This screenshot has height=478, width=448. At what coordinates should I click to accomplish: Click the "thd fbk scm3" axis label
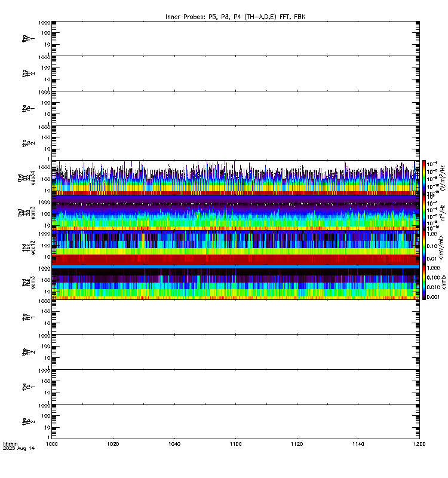pyautogui.click(x=28, y=282)
